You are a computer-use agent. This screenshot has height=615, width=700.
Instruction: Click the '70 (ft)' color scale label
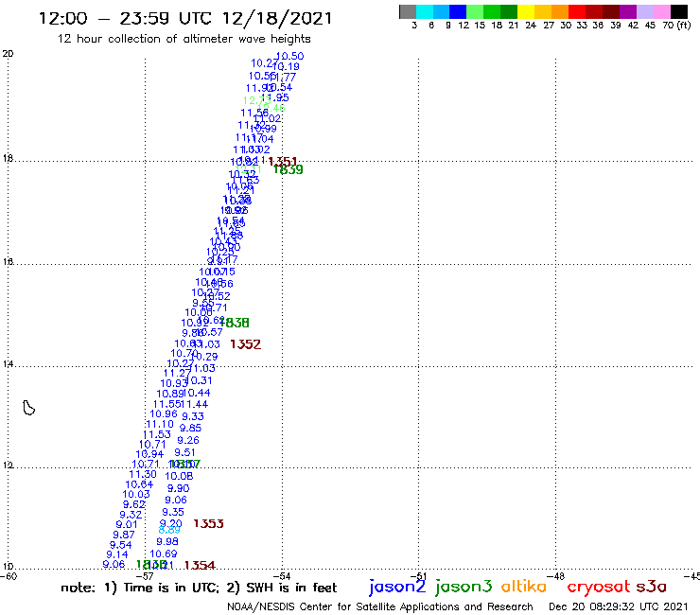676,25
